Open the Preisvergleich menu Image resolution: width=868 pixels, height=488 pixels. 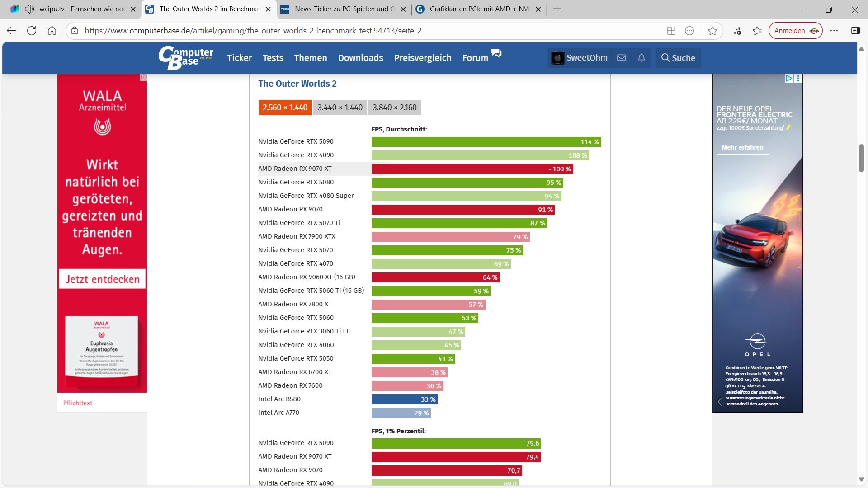(423, 58)
